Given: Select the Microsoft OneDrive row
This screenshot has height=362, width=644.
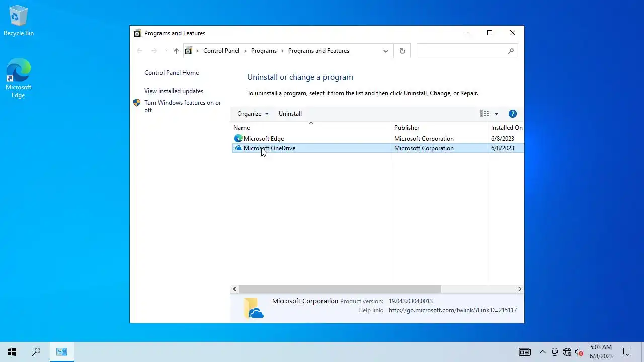Looking at the screenshot, I should 378,148.
